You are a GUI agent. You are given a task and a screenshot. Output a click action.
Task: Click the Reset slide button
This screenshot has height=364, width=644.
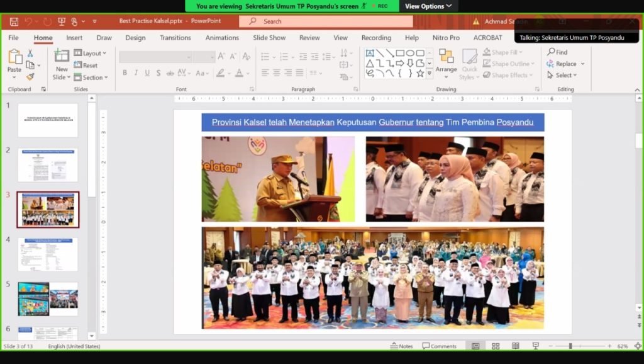tap(86, 65)
